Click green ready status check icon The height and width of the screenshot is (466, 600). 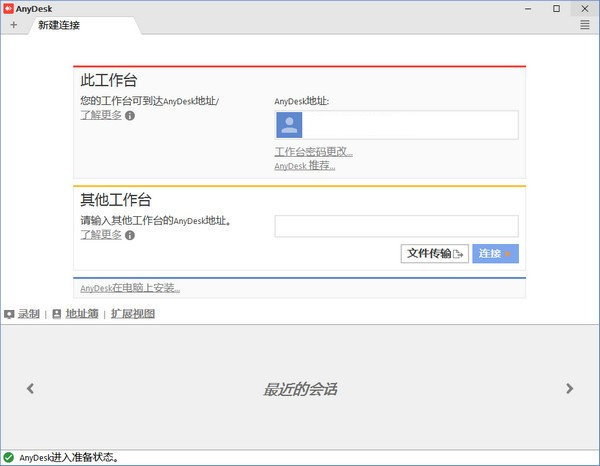[9, 458]
